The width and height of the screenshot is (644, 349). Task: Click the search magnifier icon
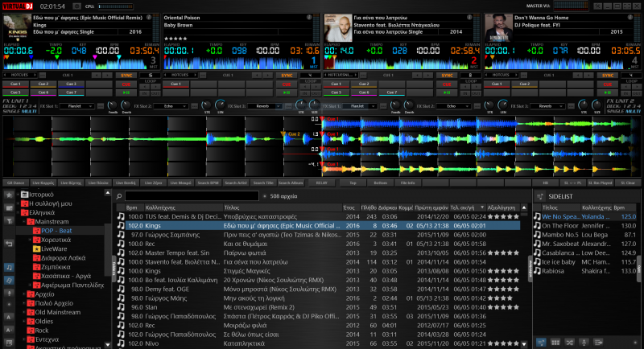point(118,195)
